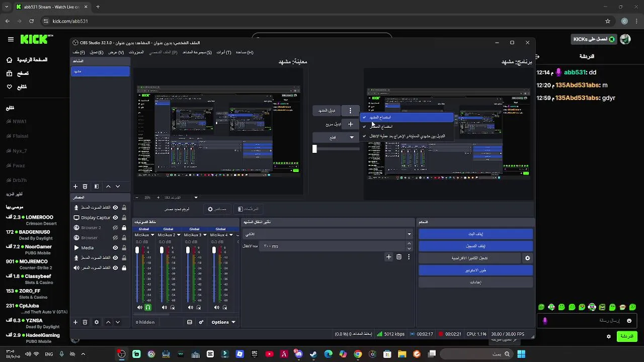Hide the Display Capture source
The width and height of the screenshot is (644, 362).
click(115, 218)
